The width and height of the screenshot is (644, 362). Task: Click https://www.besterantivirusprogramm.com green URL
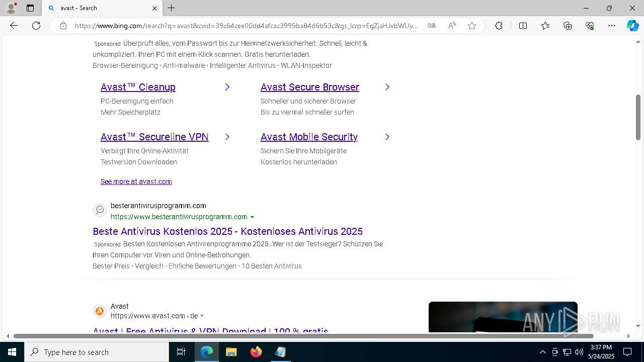click(x=179, y=217)
